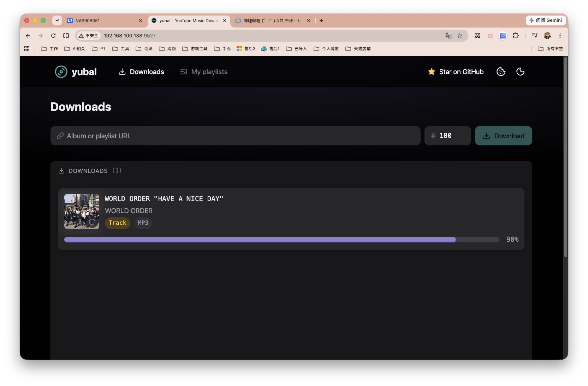Click the WORLD ORDER album thumbnail

click(82, 211)
